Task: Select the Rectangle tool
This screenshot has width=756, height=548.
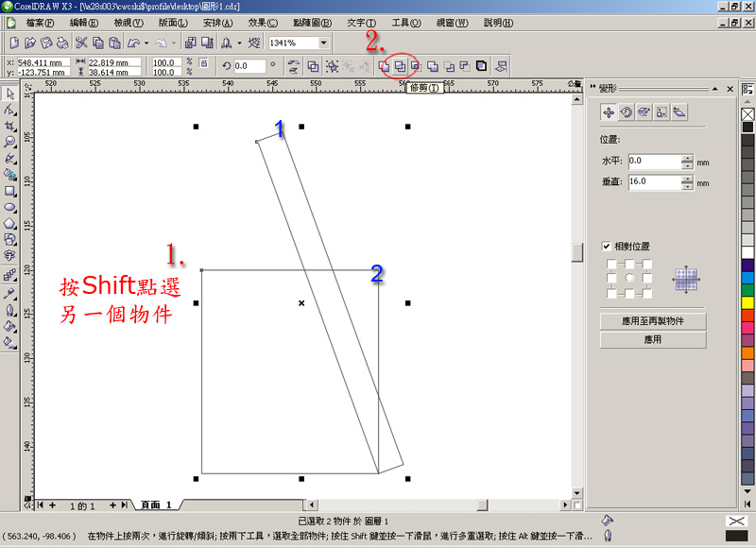Action: point(10,192)
